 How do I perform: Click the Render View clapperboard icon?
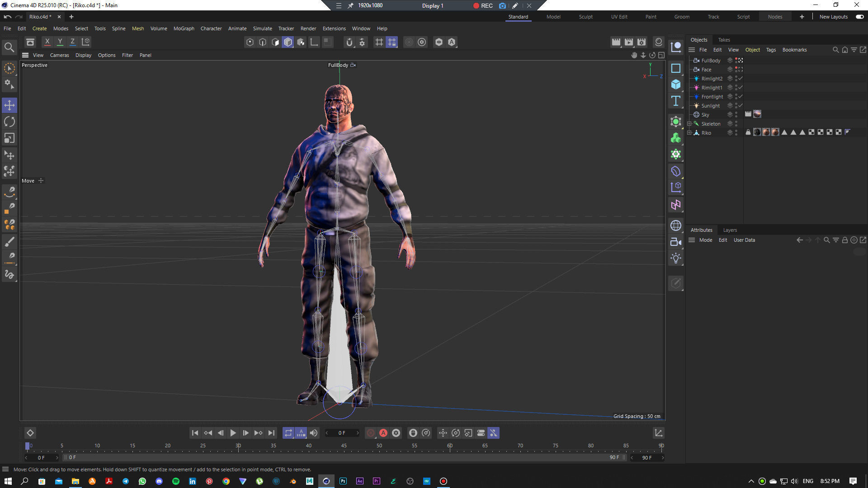point(616,42)
